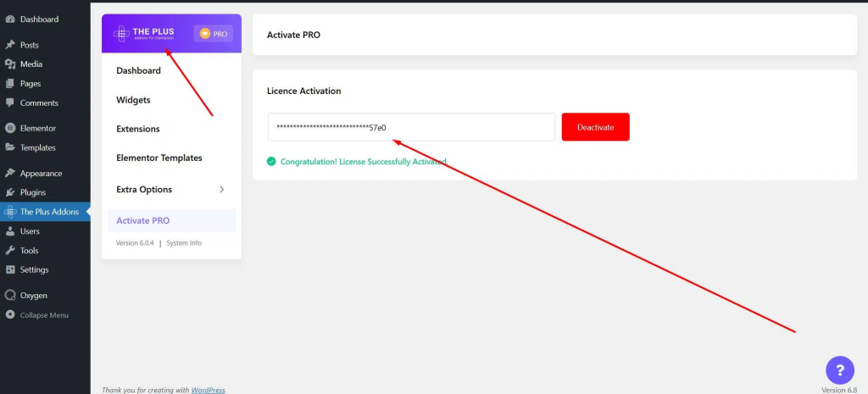
Task: Click the Posts pin icon
Action: 10,45
